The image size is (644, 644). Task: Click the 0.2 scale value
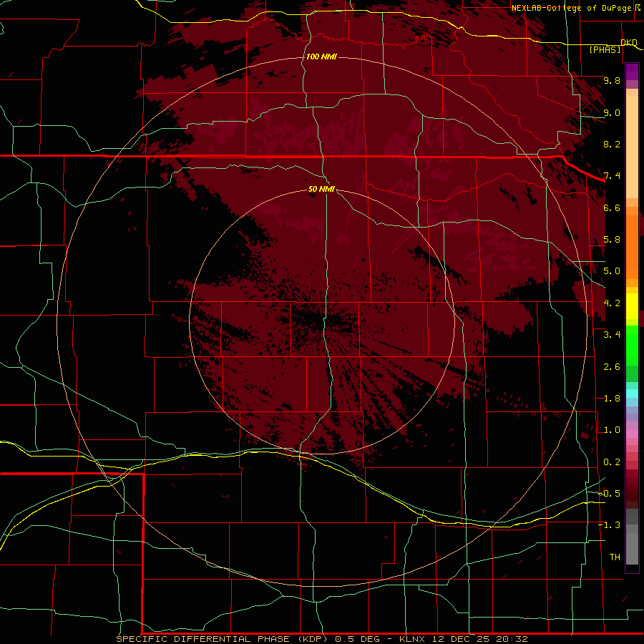tap(612, 462)
